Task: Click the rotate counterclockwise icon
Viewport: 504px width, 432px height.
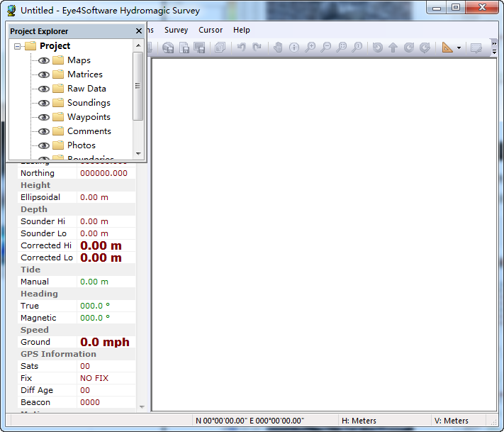Action: point(378,48)
